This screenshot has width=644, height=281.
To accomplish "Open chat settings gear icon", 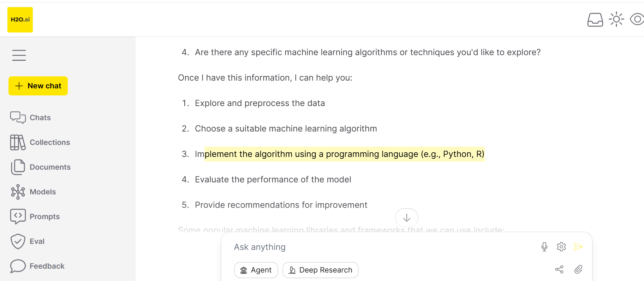I will point(561,247).
